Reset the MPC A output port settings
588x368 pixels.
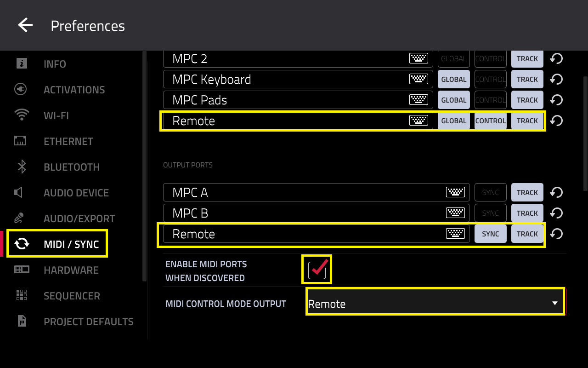pos(556,192)
